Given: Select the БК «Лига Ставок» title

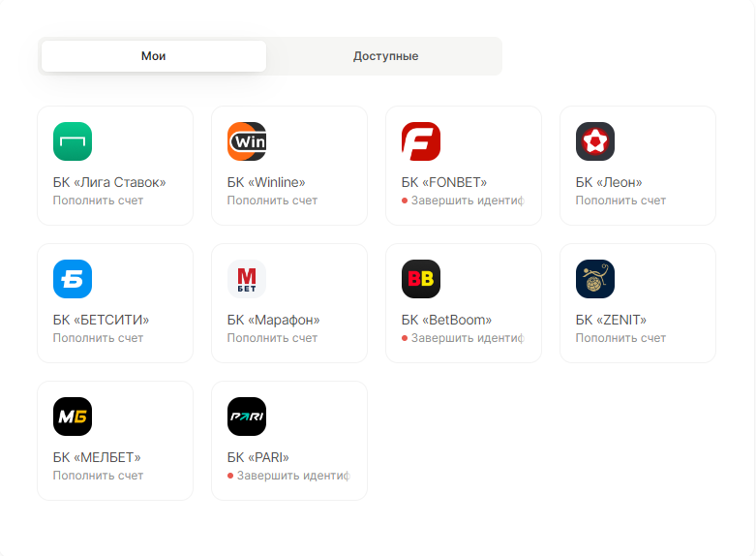Looking at the screenshot, I should [x=109, y=182].
